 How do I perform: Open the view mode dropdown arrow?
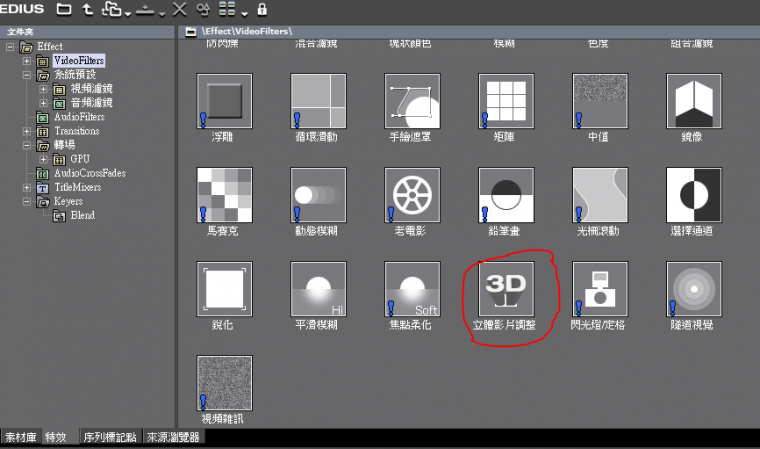pyautogui.click(x=244, y=14)
